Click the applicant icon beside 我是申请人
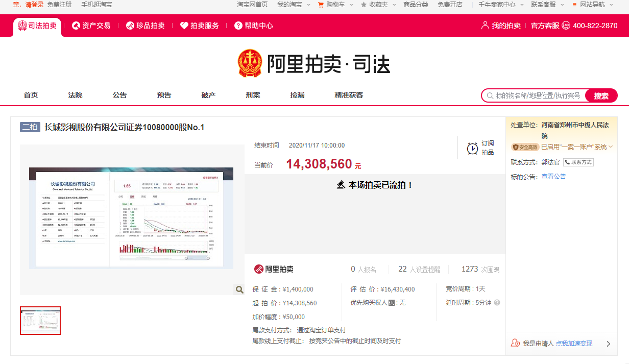 click(515, 344)
